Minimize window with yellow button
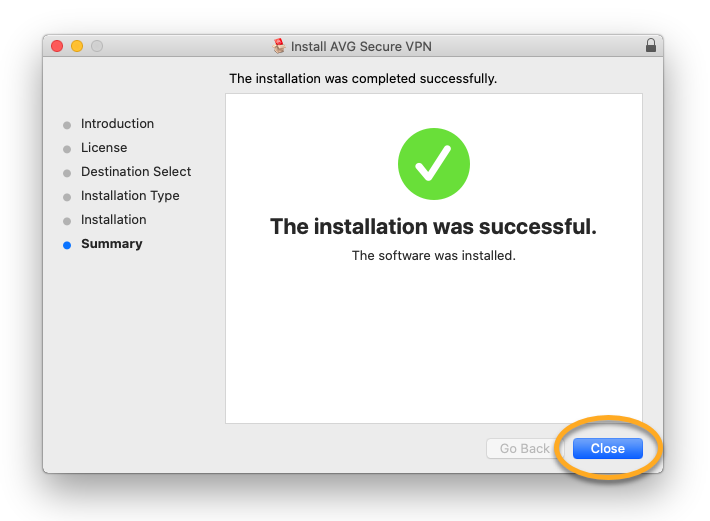 (77, 46)
